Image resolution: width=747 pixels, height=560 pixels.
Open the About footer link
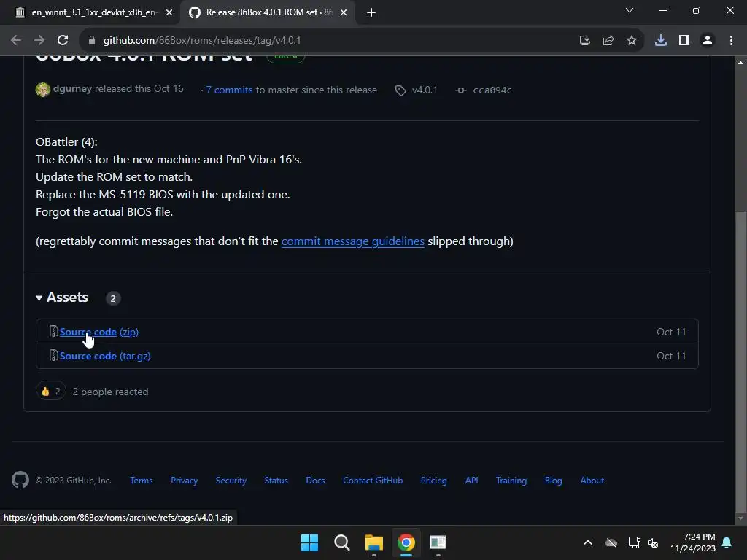click(x=592, y=481)
